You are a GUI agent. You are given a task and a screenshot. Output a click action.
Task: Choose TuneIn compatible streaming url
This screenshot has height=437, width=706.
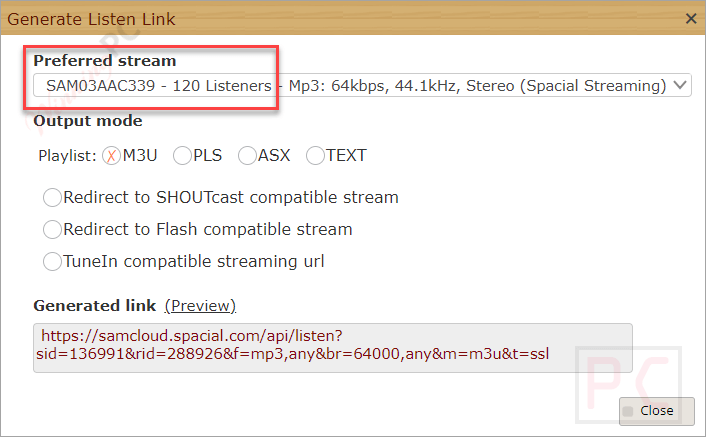pyautogui.click(x=52, y=261)
